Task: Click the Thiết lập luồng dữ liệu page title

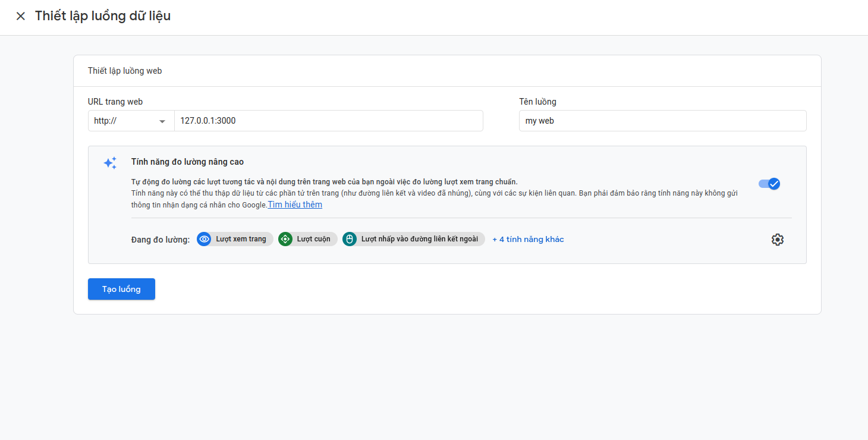Action: tap(103, 16)
